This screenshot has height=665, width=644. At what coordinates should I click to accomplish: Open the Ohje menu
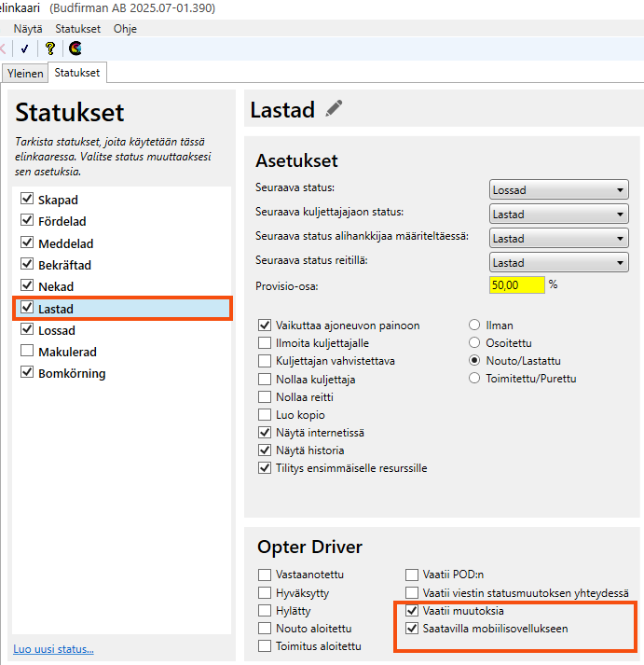tap(125, 29)
